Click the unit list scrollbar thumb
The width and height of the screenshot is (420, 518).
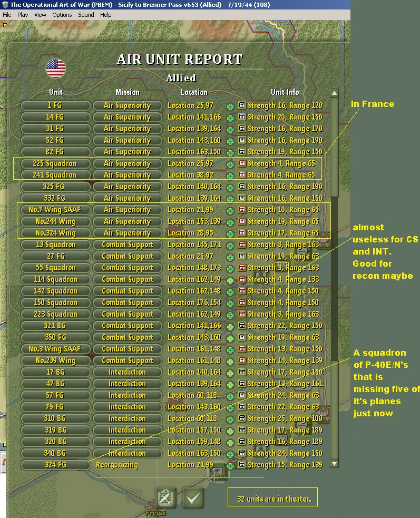pyautogui.click(x=335, y=148)
